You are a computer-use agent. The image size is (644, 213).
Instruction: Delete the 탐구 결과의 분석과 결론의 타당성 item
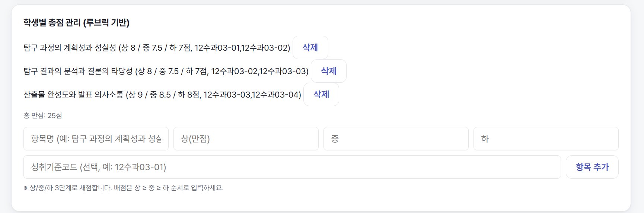pos(328,71)
